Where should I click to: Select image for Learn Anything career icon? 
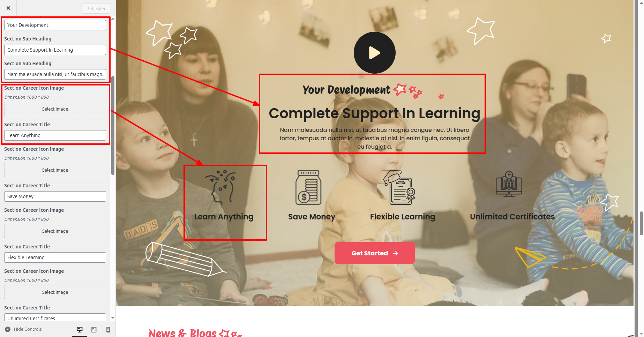(55, 109)
